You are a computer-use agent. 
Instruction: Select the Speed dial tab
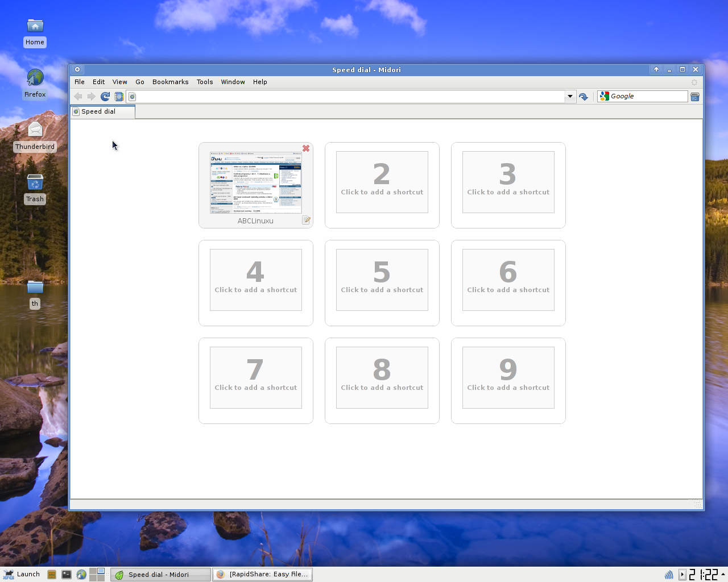click(102, 112)
